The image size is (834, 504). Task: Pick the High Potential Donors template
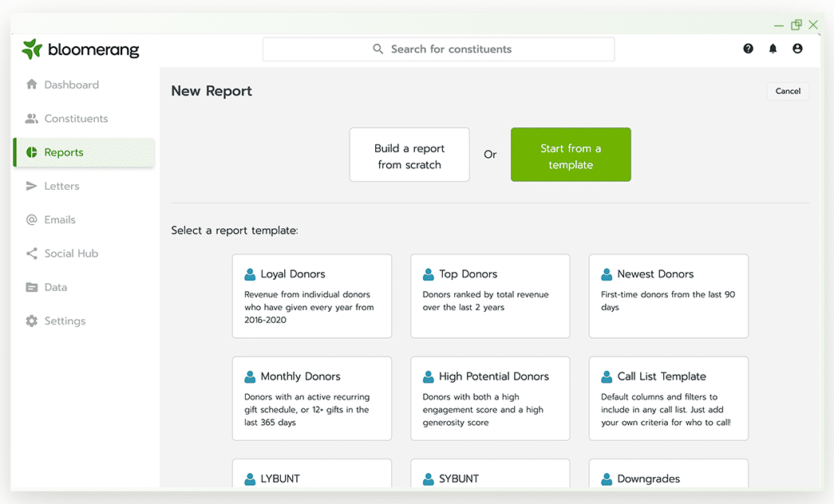click(490, 398)
